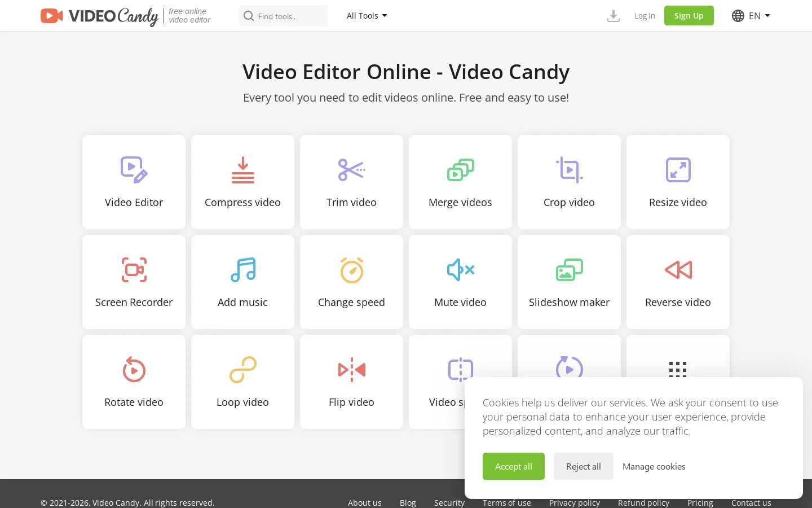Click the Video Candy camera logo
Image resolution: width=812 pixels, height=508 pixels.
52,16
